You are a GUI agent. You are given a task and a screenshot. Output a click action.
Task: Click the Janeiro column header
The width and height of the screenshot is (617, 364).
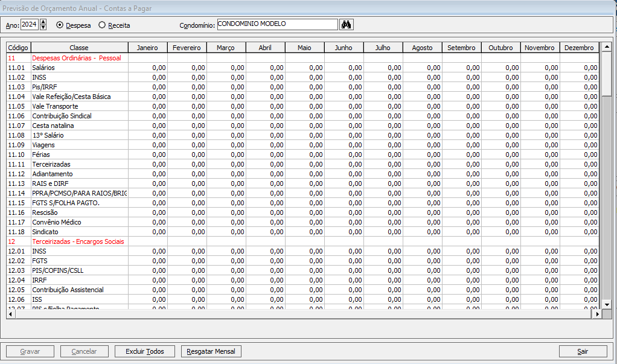(x=147, y=48)
